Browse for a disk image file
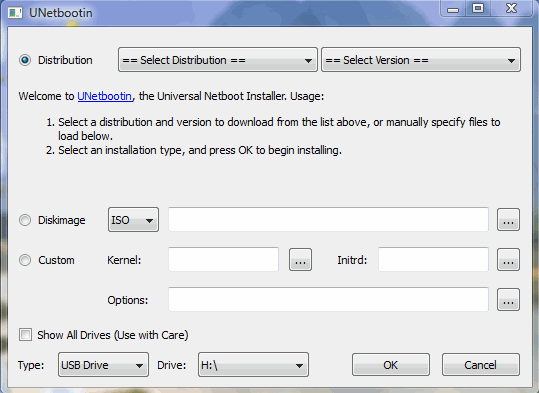The width and height of the screenshot is (539, 393). click(508, 220)
